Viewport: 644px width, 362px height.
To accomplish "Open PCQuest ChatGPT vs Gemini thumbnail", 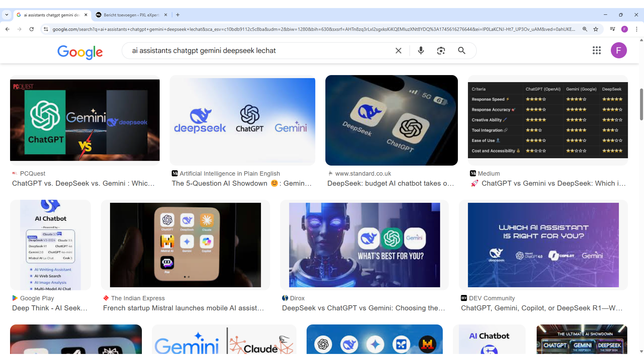I will (x=85, y=120).
